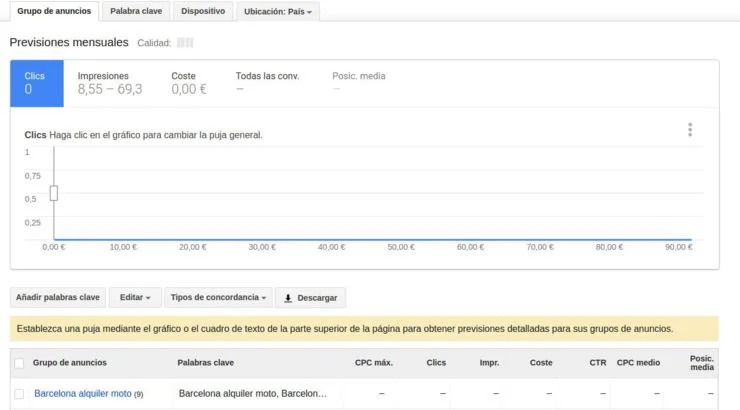Click the 10,00 € axis label

pos(123,247)
